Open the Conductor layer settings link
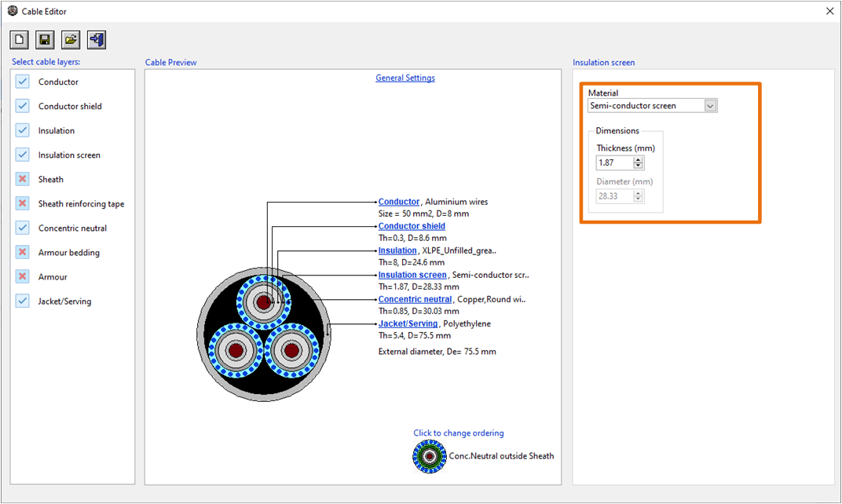 pyautogui.click(x=398, y=201)
